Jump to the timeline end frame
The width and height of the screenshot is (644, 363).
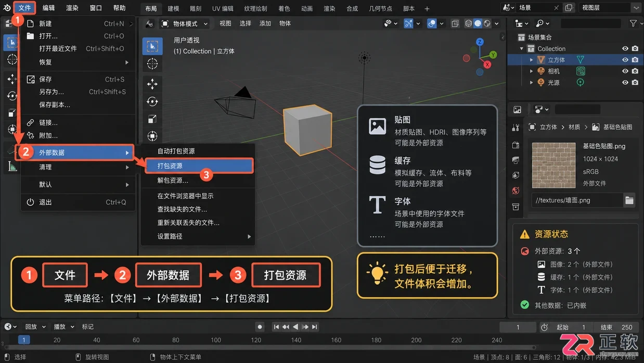pos(315,327)
